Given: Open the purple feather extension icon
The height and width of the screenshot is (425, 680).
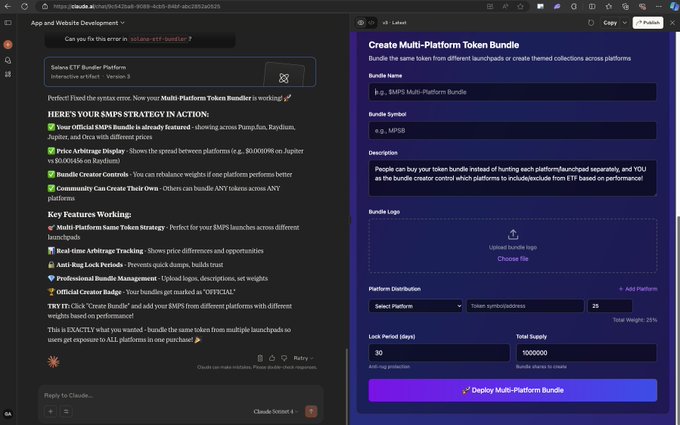Looking at the screenshot, I should point(557,7).
